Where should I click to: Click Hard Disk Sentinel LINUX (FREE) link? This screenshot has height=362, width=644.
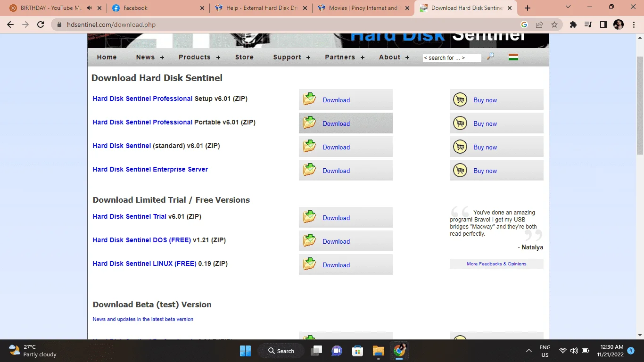click(x=145, y=263)
